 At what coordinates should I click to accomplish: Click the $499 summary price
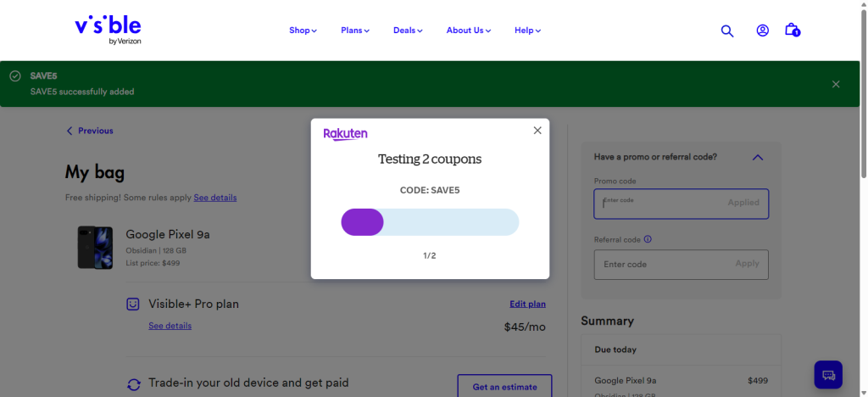point(758,381)
